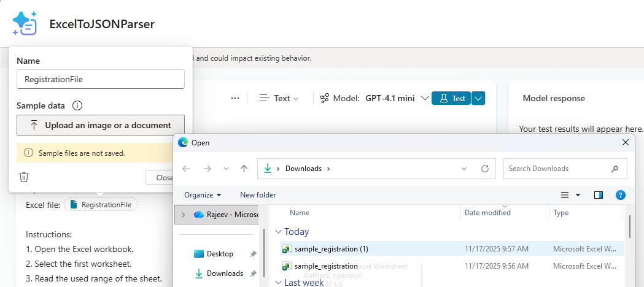The height and width of the screenshot is (287, 644).
Task: Open the change view layout dropdown
Action: (x=578, y=195)
